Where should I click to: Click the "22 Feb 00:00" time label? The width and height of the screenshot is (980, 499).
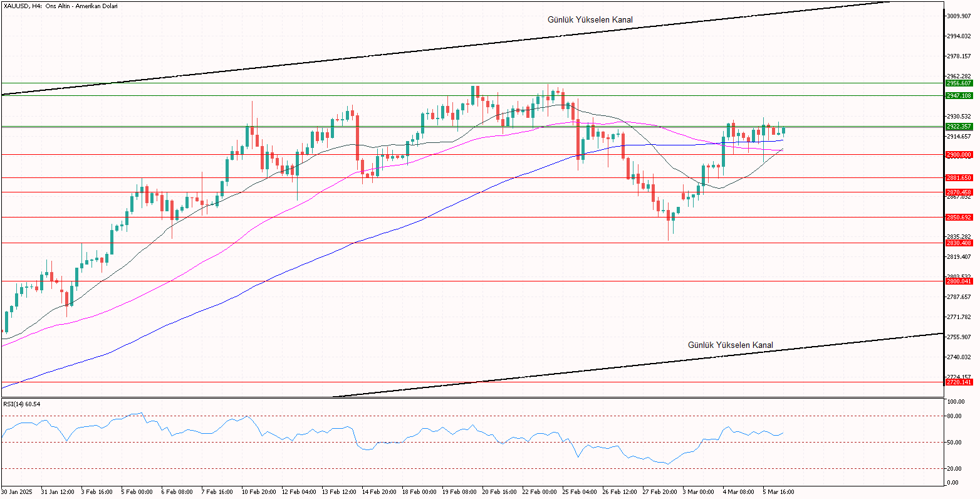(x=538, y=491)
